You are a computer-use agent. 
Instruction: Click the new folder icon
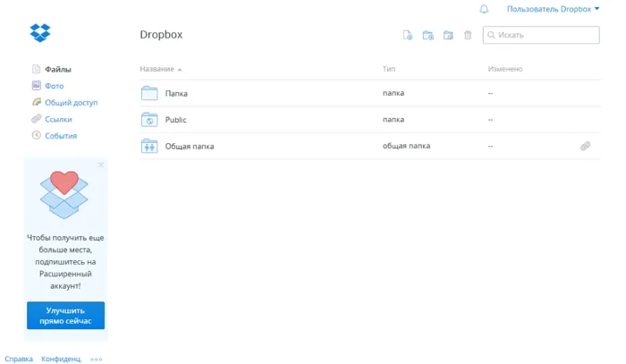click(428, 35)
